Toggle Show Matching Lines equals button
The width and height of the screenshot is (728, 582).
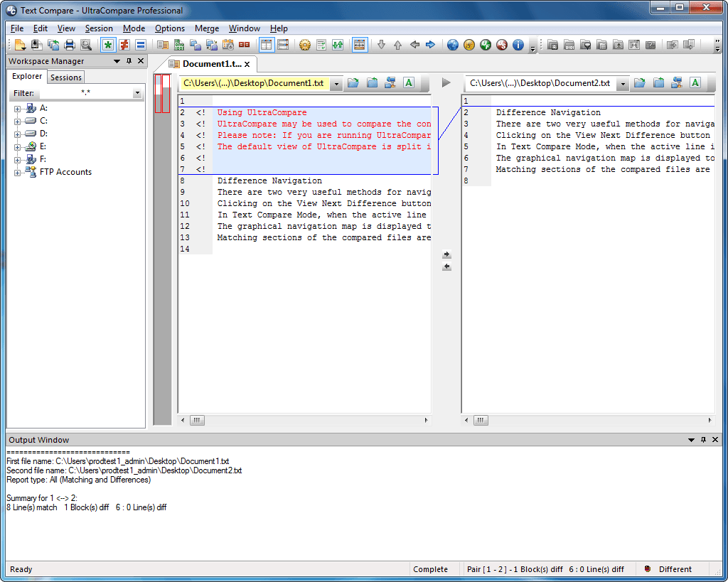pos(141,45)
